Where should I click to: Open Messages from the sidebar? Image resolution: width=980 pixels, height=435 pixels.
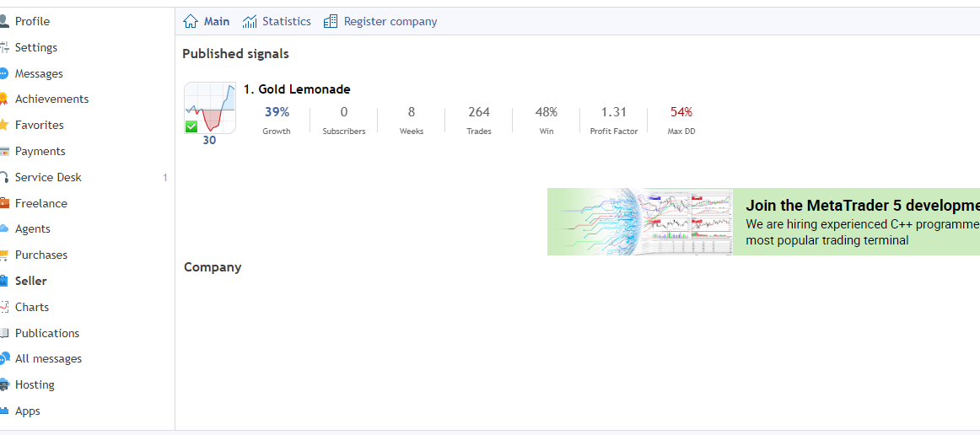click(x=39, y=73)
